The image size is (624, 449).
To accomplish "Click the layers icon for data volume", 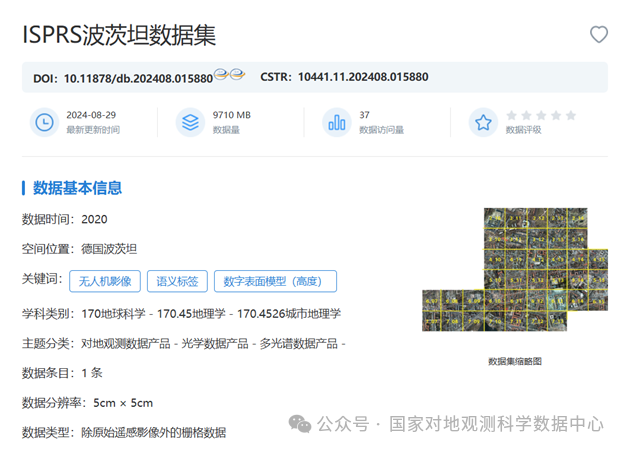I will (191, 122).
